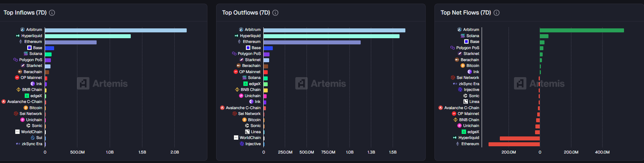644x163 pixels.
Task: Click WorldChain label in Top Inflows chart
Action: (x=32, y=132)
